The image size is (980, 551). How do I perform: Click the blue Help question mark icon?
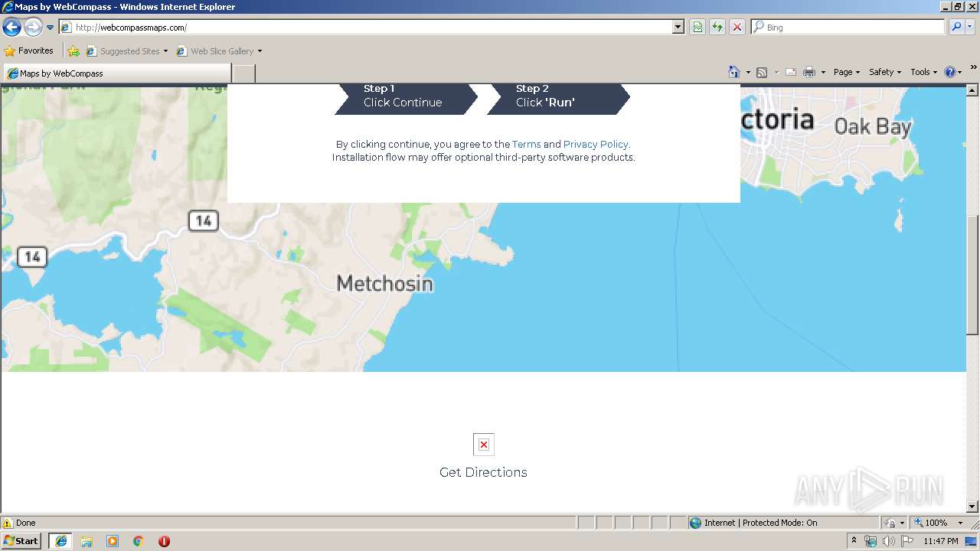(950, 72)
